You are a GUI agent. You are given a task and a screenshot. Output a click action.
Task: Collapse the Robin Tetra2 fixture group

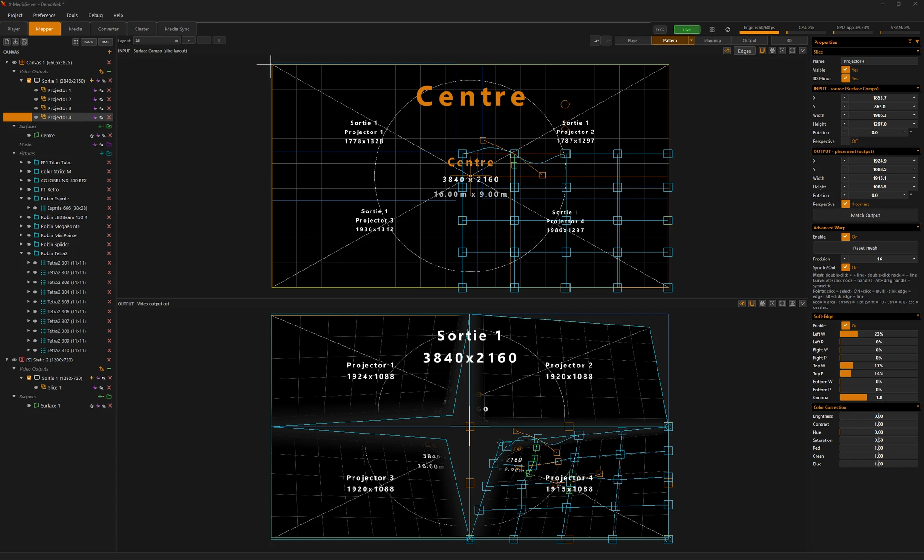click(x=21, y=253)
